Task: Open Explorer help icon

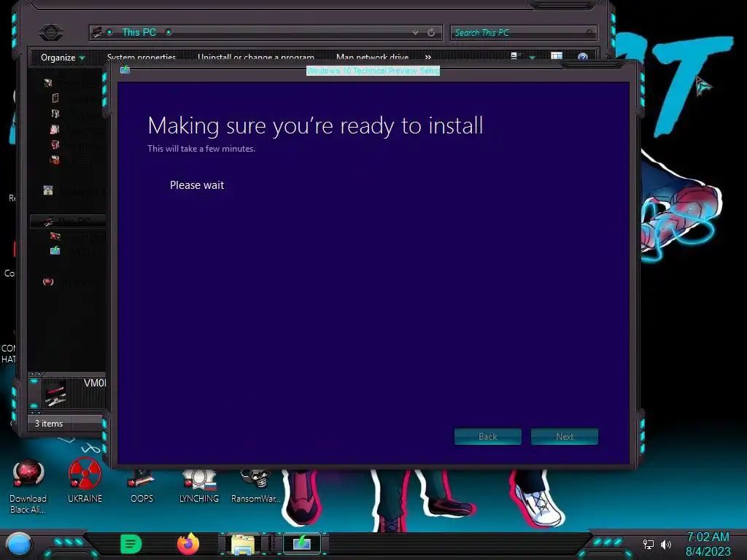Action: (x=582, y=57)
